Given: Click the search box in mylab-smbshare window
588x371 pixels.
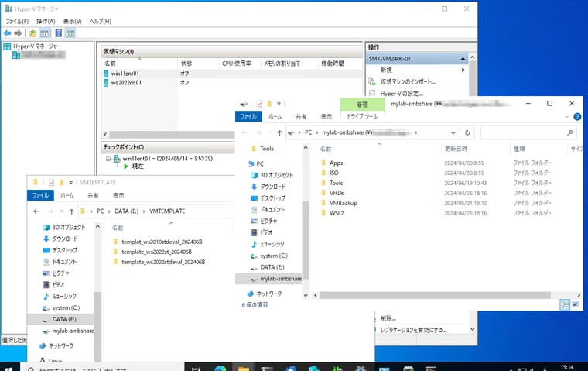Looking at the screenshot, I should 528,132.
